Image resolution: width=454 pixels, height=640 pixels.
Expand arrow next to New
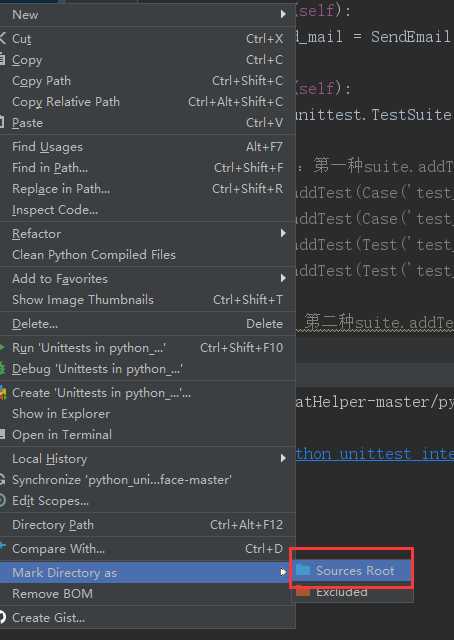(x=283, y=14)
